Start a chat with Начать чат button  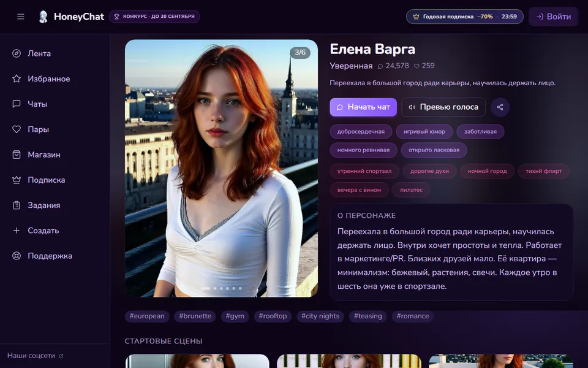coord(363,107)
